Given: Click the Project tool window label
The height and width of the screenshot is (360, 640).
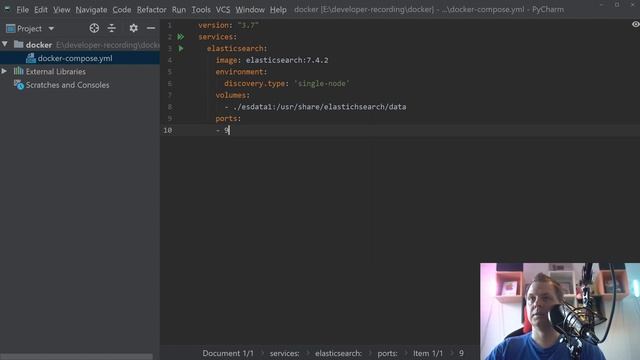Looking at the screenshot, I should pos(29,29).
